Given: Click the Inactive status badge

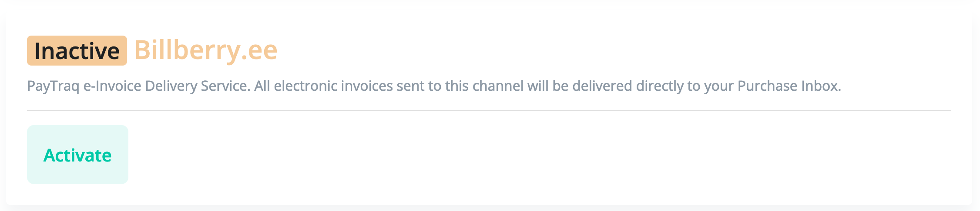Looking at the screenshot, I should click(x=77, y=51).
